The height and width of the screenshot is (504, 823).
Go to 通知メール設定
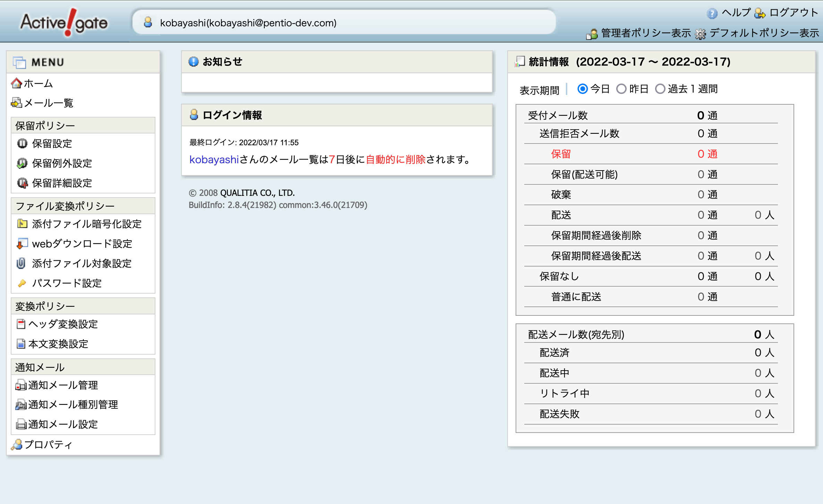point(63,424)
